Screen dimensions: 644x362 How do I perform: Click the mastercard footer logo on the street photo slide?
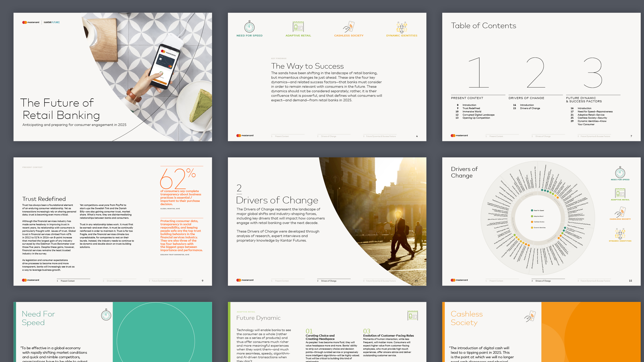coord(245,280)
